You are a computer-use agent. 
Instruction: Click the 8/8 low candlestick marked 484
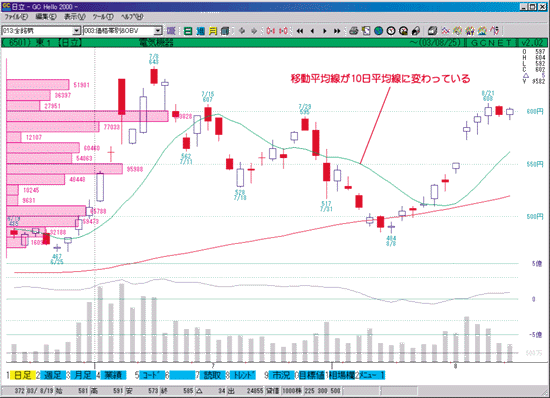tap(391, 227)
